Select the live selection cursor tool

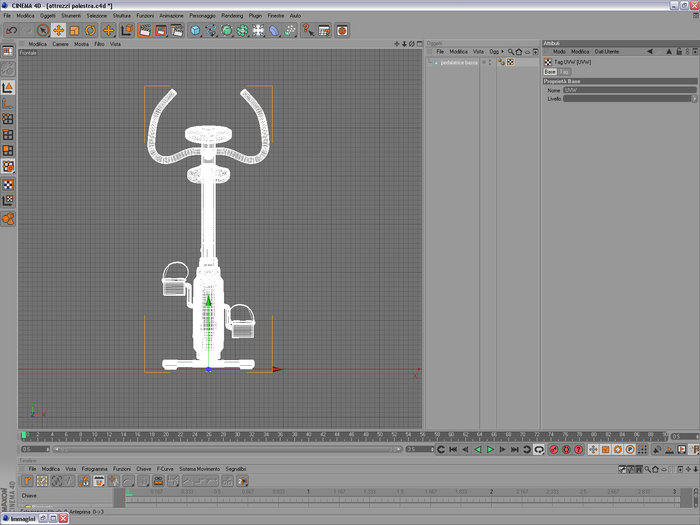[43, 30]
